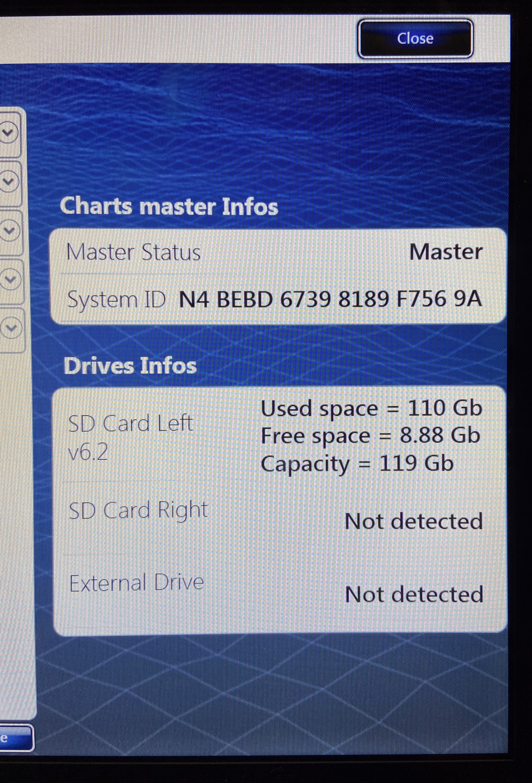
Task: Click SD Card Right's Not detected status
Action: [414, 521]
